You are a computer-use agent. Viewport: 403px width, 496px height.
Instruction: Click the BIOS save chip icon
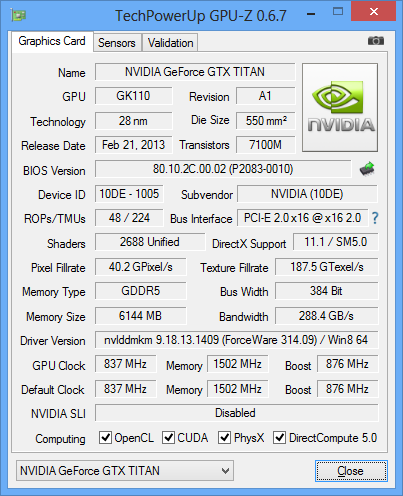tap(367, 169)
